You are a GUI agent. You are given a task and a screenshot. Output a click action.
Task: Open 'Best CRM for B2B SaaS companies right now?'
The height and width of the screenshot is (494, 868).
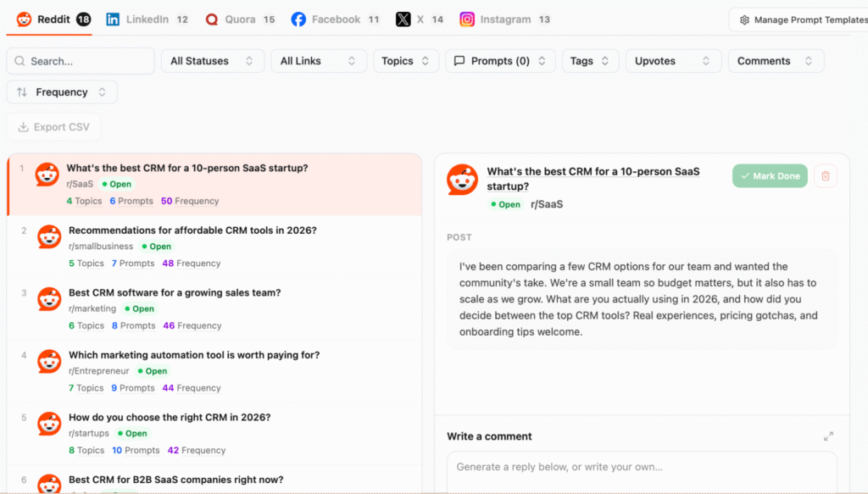click(x=214, y=480)
